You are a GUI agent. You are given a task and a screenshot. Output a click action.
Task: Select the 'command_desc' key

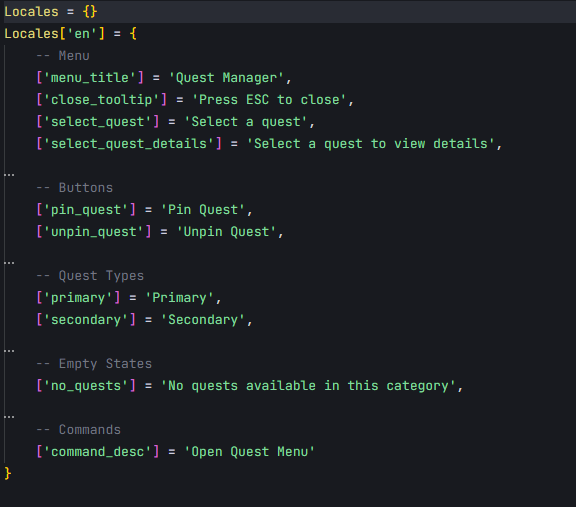pos(98,452)
